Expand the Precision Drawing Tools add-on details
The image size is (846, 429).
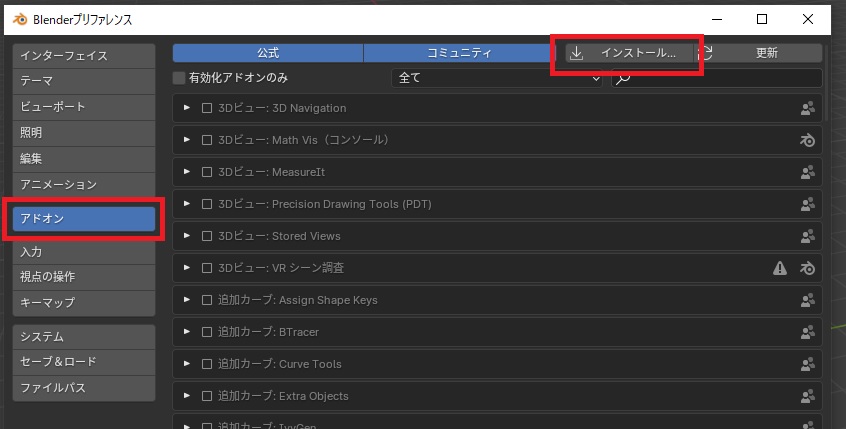coord(187,203)
